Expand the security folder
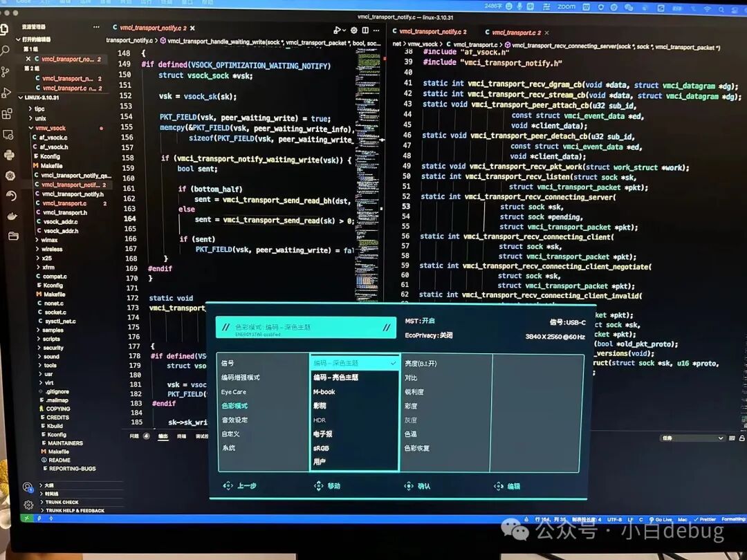Image resolution: width=747 pixels, height=560 pixels. tap(51, 348)
